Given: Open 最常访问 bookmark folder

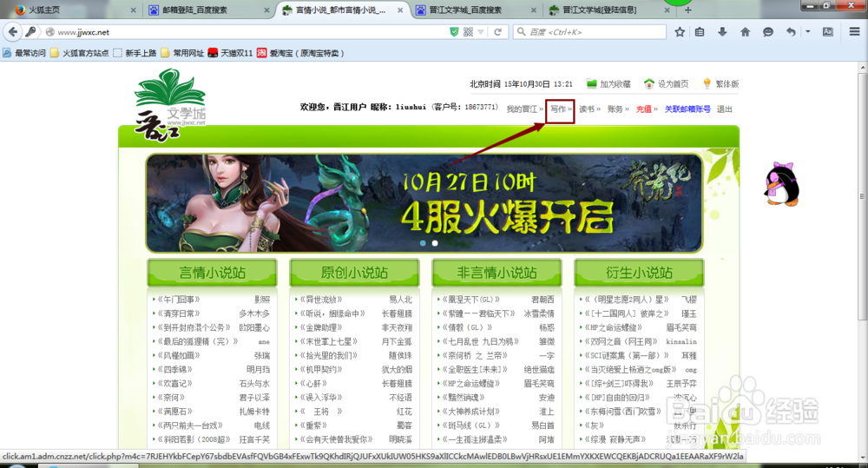Looking at the screenshot, I should [x=24, y=53].
